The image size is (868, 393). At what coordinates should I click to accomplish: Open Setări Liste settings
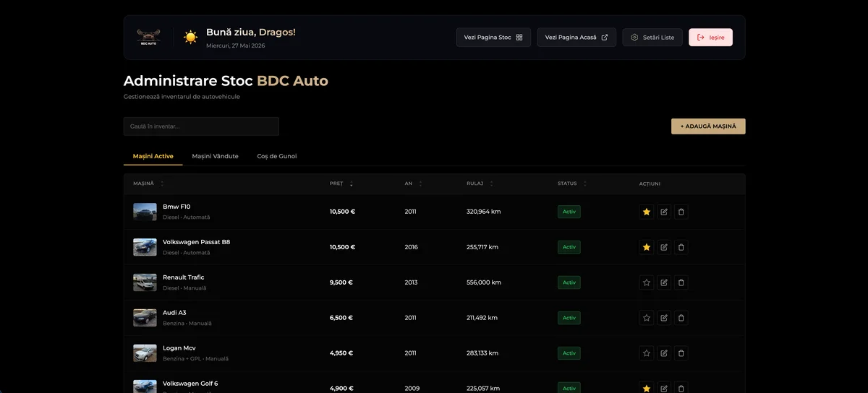[x=652, y=37]
